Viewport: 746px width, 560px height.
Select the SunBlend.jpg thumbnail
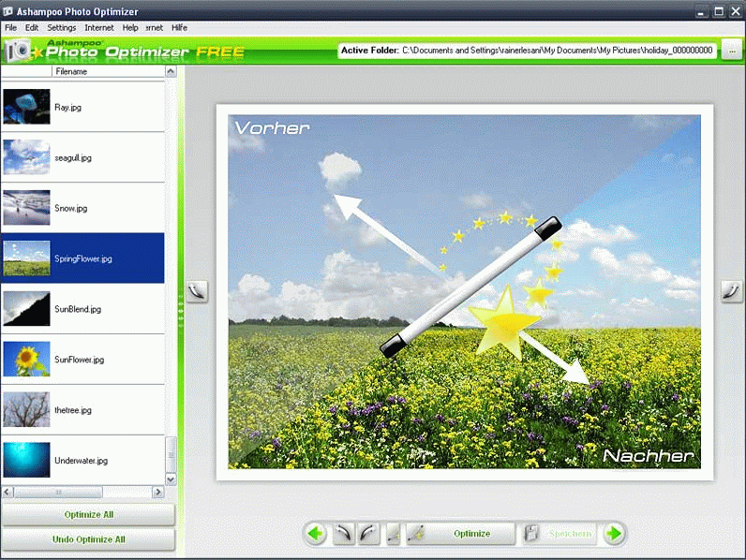click(x=26, y=308)
